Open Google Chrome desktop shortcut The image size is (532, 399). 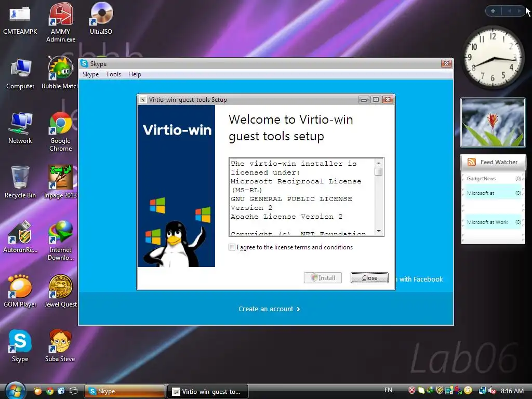[60, 131]
